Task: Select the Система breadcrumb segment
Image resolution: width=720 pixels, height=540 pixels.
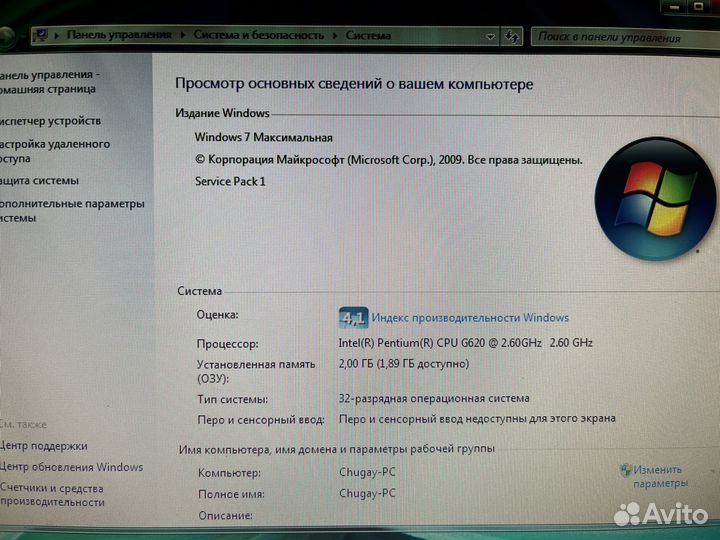Action: coord(368,35)
